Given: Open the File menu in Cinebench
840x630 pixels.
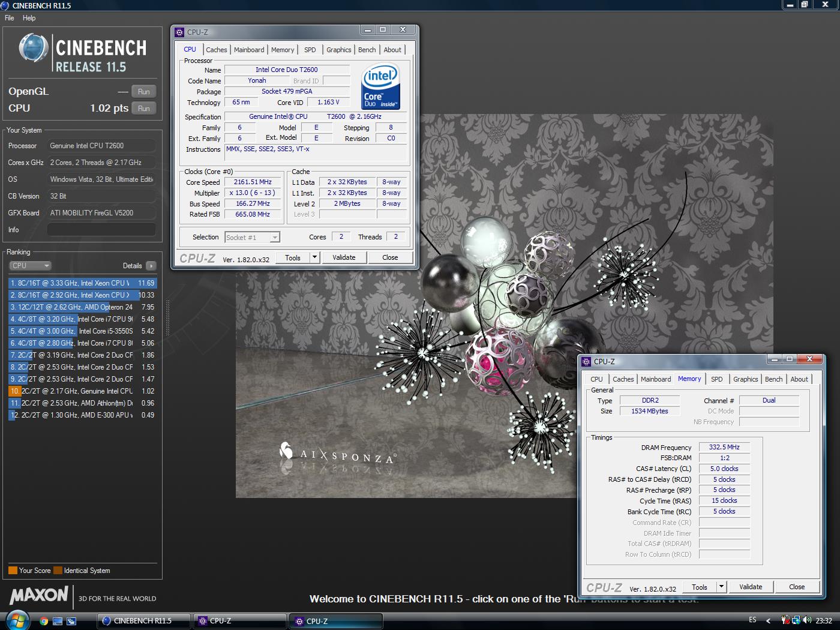Looking at the screenshot, I should pyautogui.click(x=10, y=18).
